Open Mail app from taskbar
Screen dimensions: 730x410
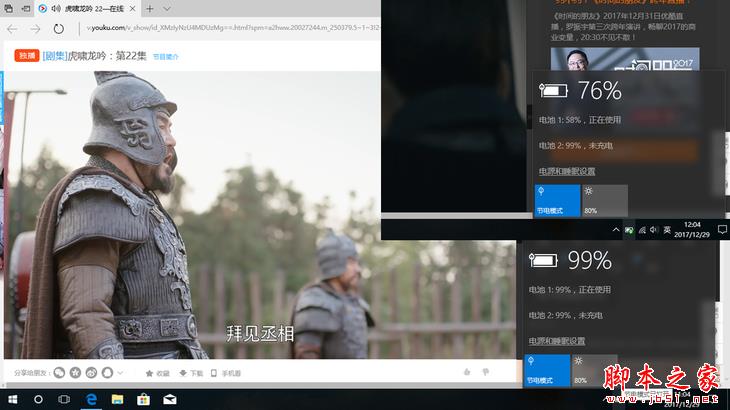point(170,399)
